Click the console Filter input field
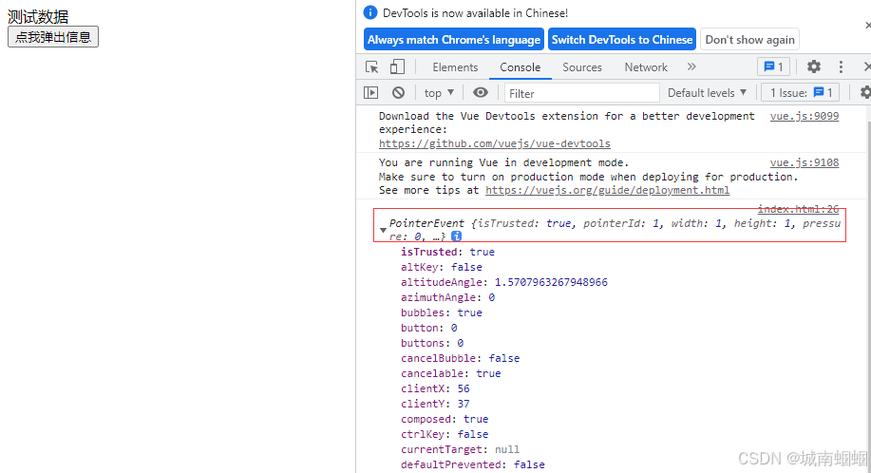 (580, 93)
